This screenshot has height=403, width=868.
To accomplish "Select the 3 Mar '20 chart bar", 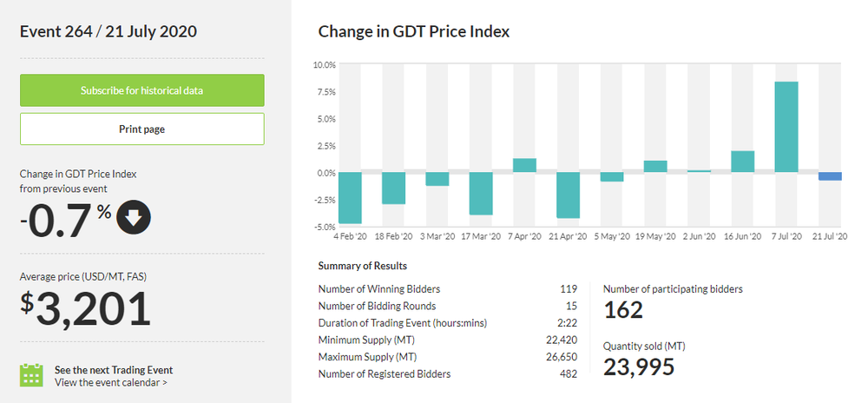I will point(437,179).
